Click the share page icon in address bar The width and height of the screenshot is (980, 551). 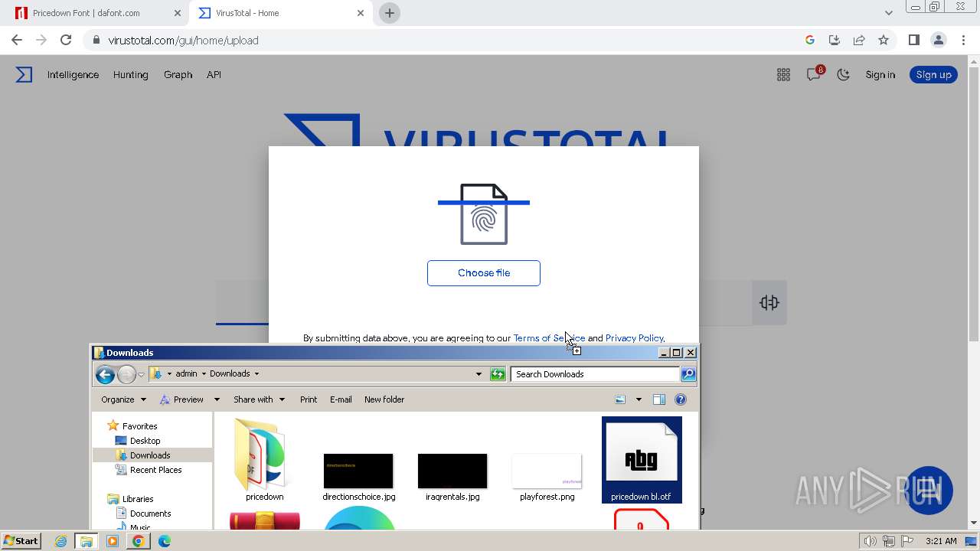859,40
